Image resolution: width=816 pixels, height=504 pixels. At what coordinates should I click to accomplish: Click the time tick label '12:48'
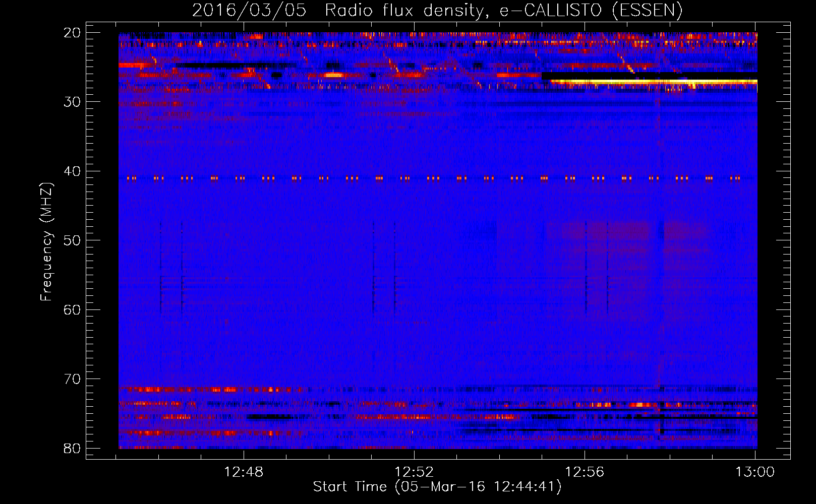tap(244, 472)
